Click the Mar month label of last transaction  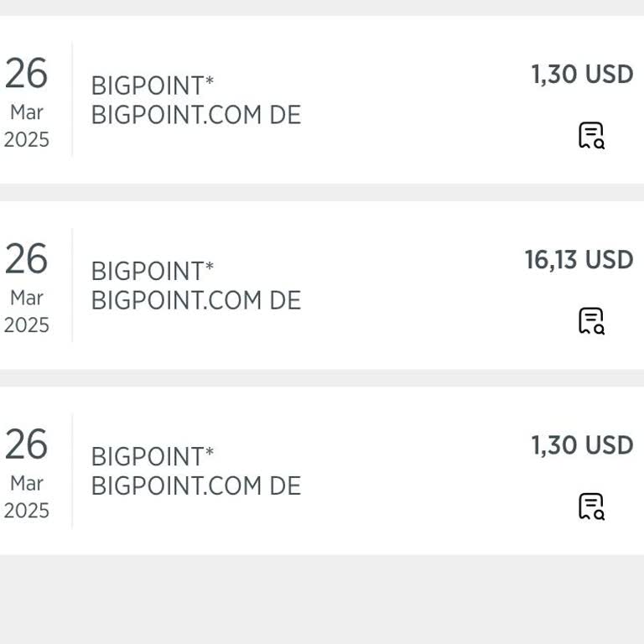(x=27, y=483)
